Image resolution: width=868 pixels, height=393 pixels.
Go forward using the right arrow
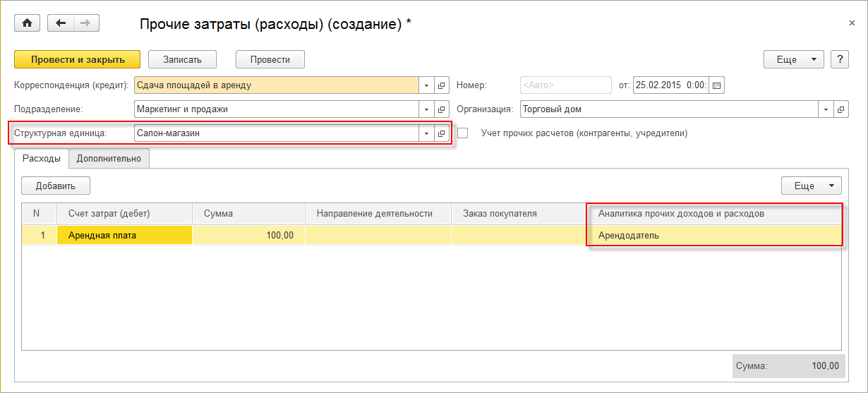click(86, 23)
